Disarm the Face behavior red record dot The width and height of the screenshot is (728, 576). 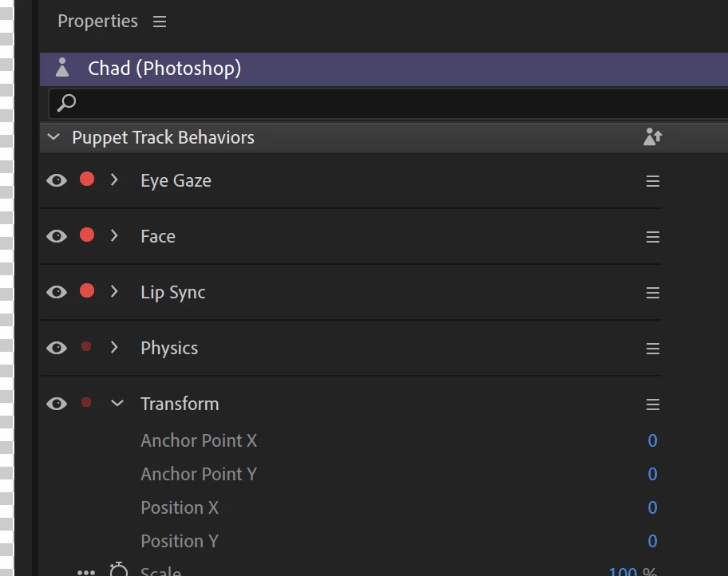click(x=87, y=235)
